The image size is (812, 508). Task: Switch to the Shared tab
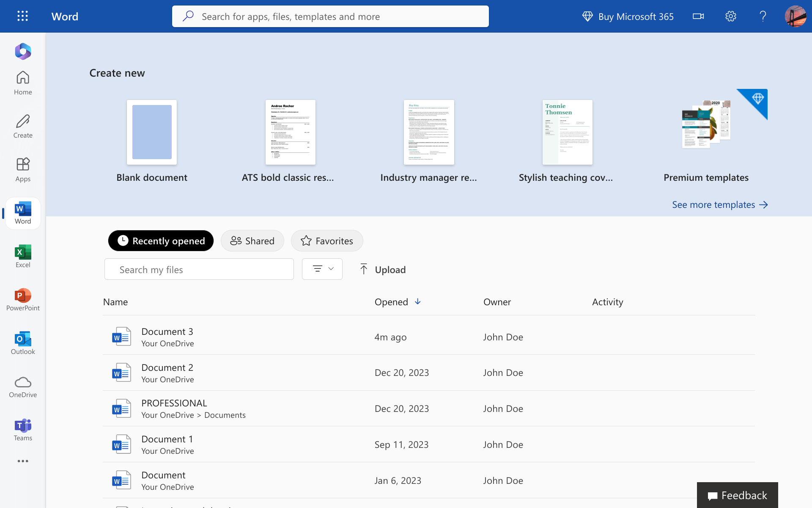click(252, 240)
